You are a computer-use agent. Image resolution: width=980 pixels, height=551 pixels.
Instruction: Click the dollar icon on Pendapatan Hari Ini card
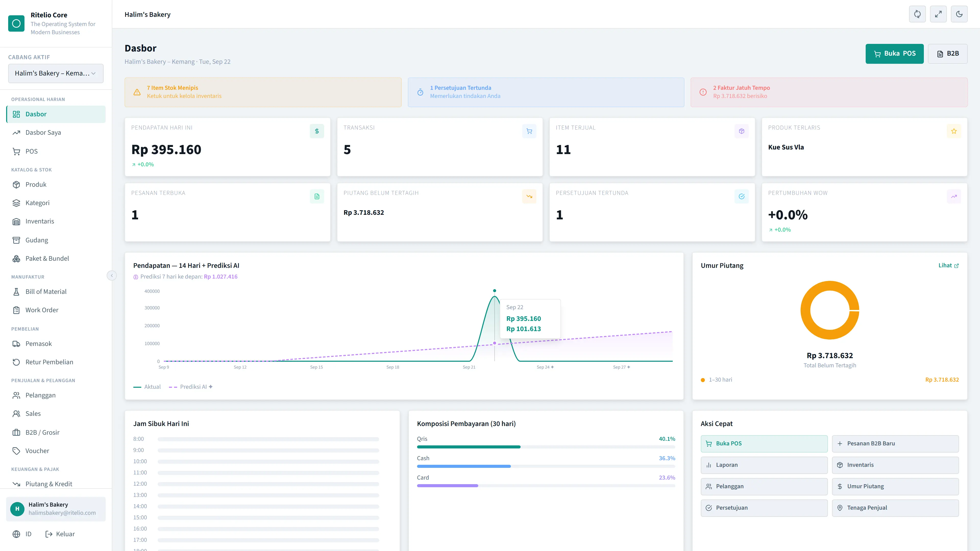coord(316,131)
